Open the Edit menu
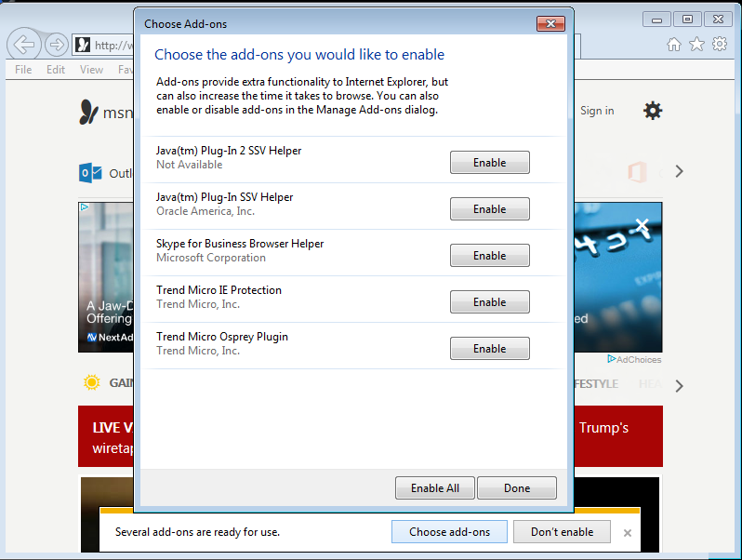Screen dimensions: 742x560 56,70
